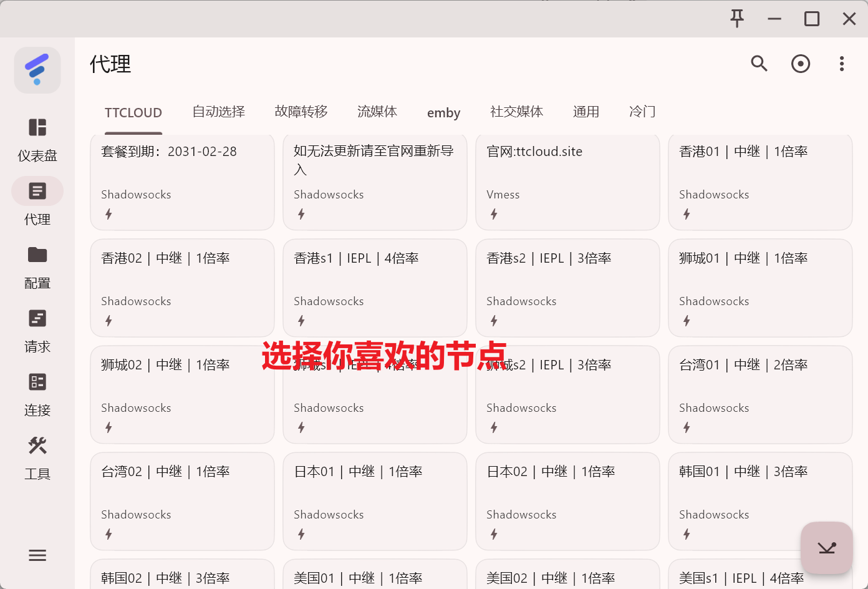This screenshot has width=868, height=589.
Task: Open the dashboard (仪表盘) page
Action: coord(37,140)
